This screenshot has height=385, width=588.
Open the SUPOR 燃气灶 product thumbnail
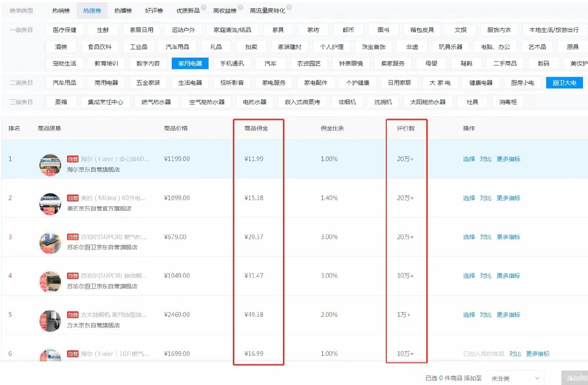point(50,243)
